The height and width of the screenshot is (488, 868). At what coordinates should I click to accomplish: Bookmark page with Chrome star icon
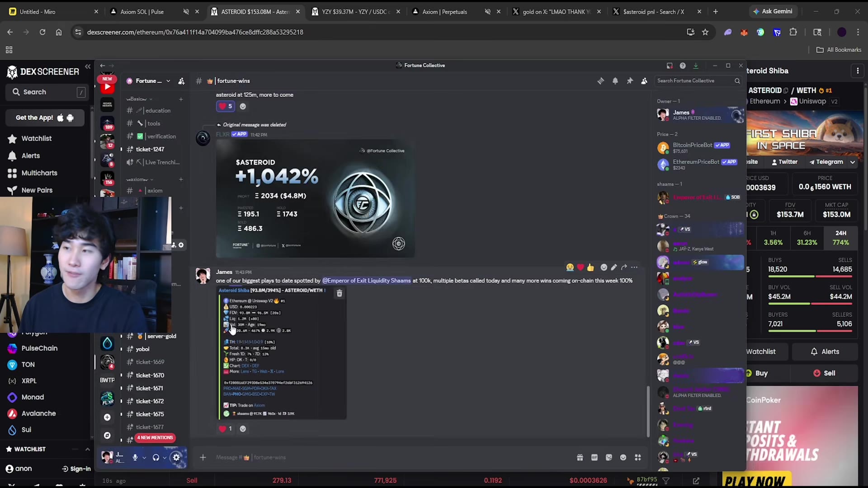coord(705,32)
